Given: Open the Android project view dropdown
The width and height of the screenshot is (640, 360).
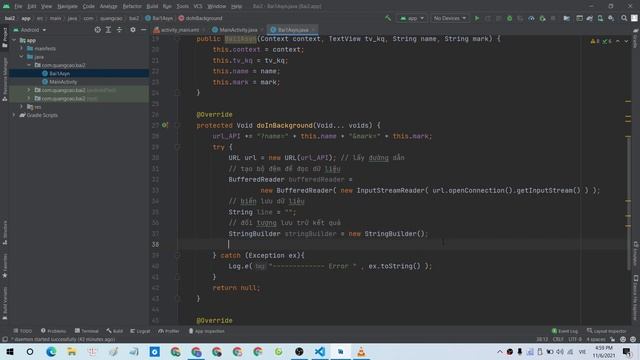Looking at the screenshot, I should [30, 30].
